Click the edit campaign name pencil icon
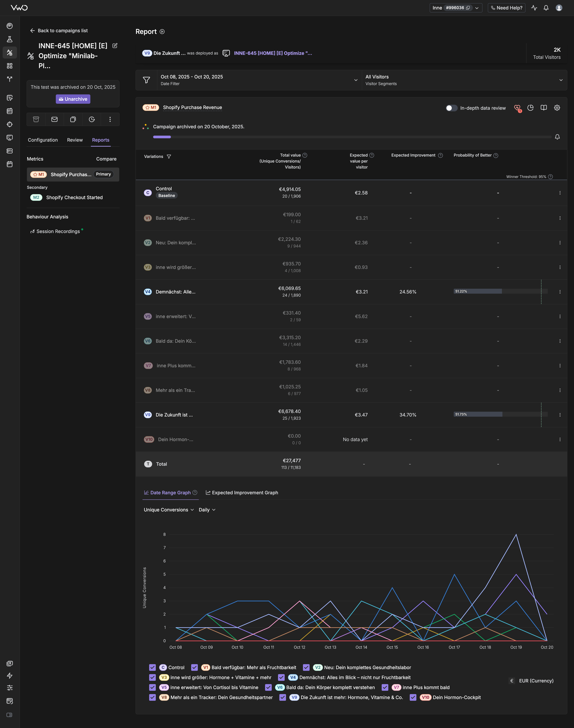 coord(115,46)
